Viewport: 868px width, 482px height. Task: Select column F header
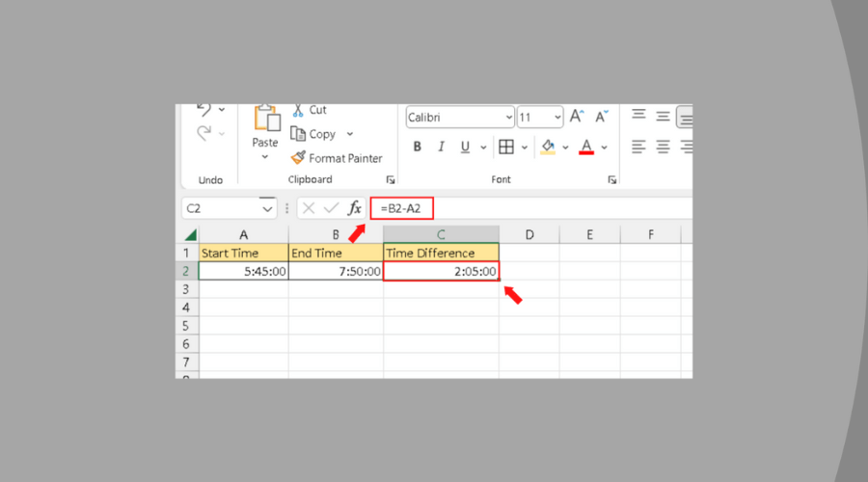[650, 234]
